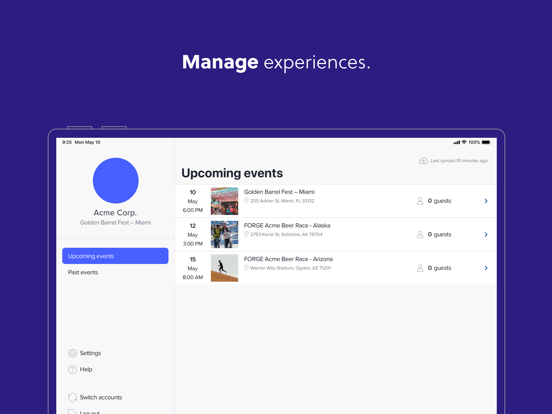The width and height of the screenshot is (552, 414).
Task: Click the cellular signal bars icon
Action: (x=457, y=142)
